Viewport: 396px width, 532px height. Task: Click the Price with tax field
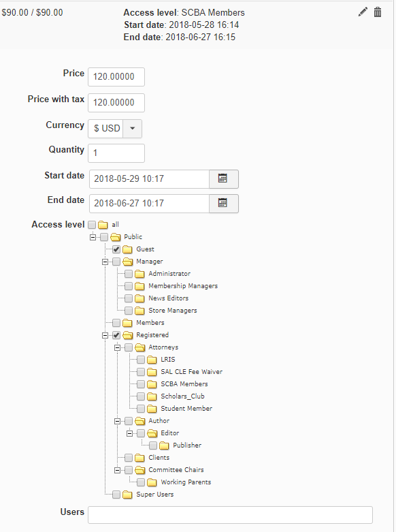coord(116,103)
